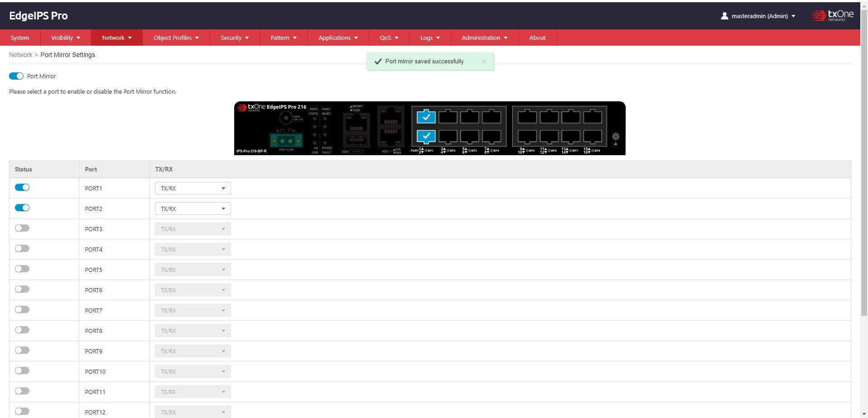Enable the PORT4 status toggle
The height and width of the screenshot is (418, 868).
click(22, 248)
